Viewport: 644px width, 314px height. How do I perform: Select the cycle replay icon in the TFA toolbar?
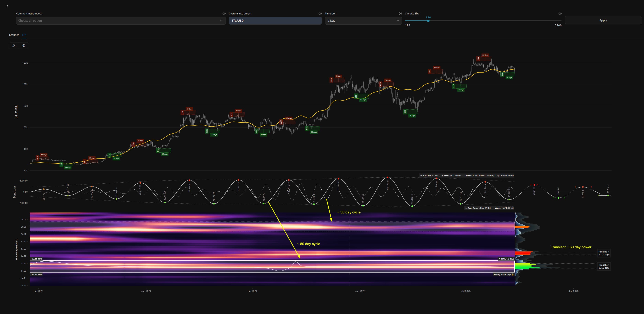tap(14, 46)
